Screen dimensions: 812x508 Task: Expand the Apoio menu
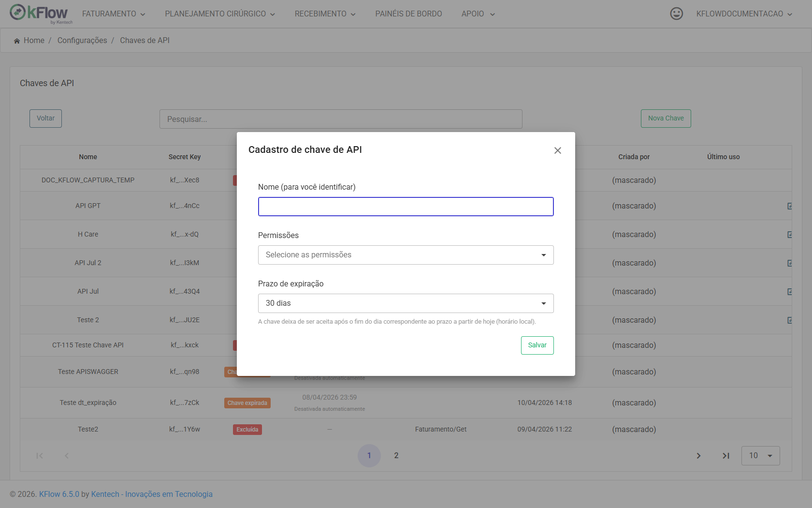click(x=478, y=14)
